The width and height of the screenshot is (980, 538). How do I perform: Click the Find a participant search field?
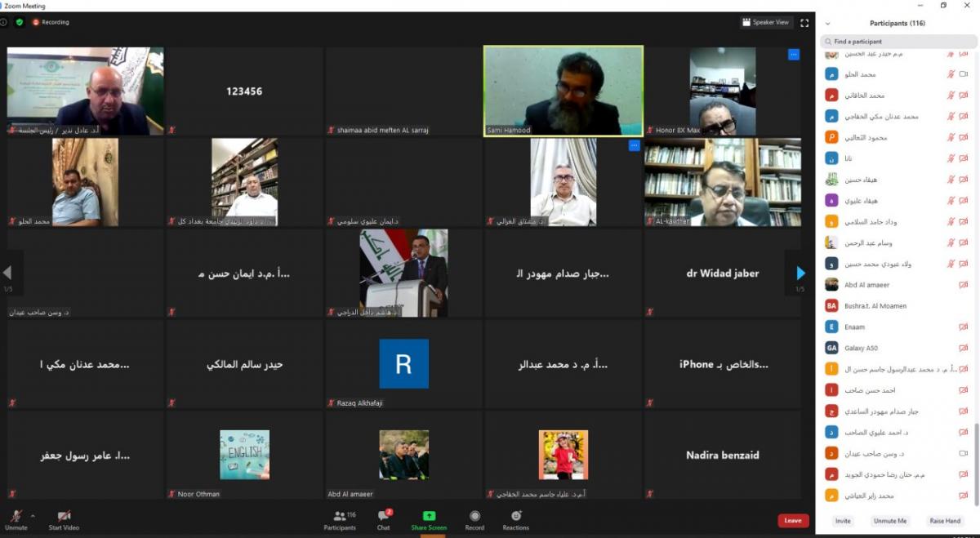(x=898, y=42)
